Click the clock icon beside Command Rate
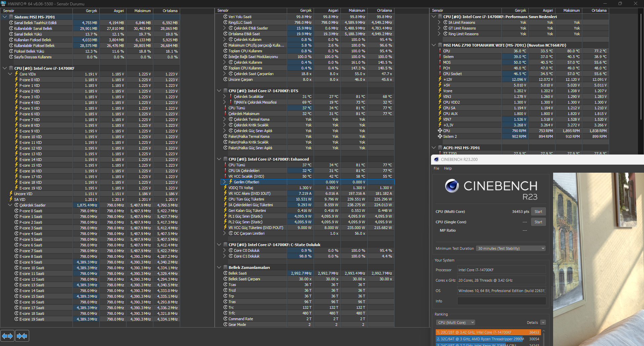 225,319
